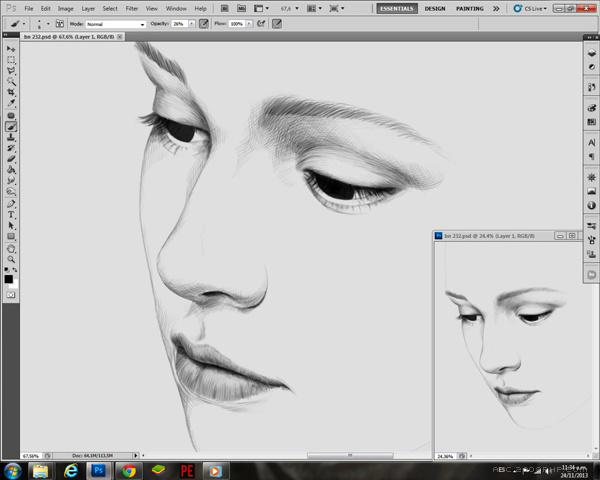
Task: Select the Eyedropper tool
Action: pyautogui.click(x=11, y=103)
